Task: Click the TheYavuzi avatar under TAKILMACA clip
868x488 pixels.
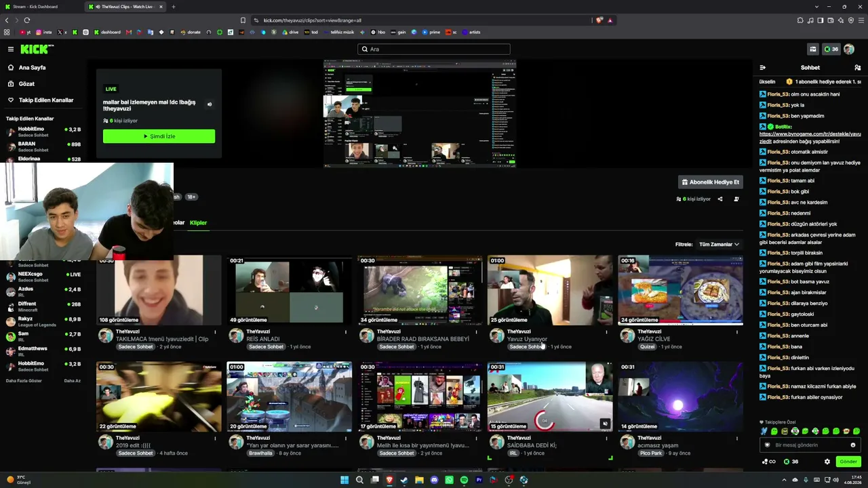Action: pyautogui.click(x=105, y=335)
